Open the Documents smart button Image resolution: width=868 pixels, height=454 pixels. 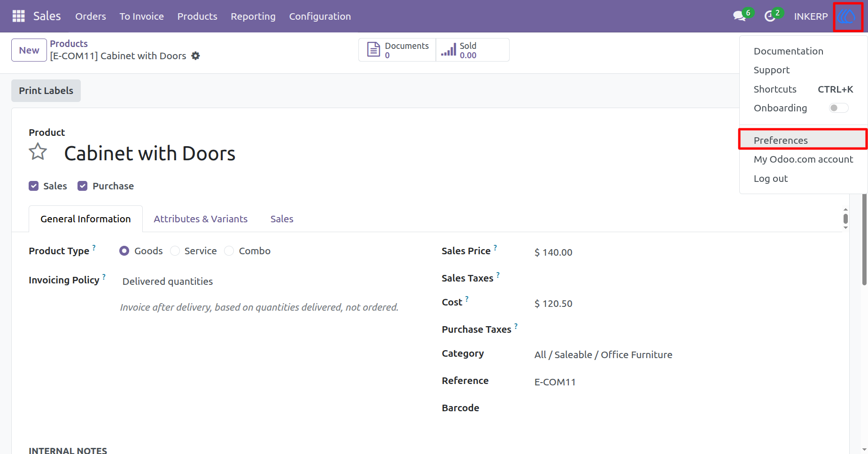point(397,50)
